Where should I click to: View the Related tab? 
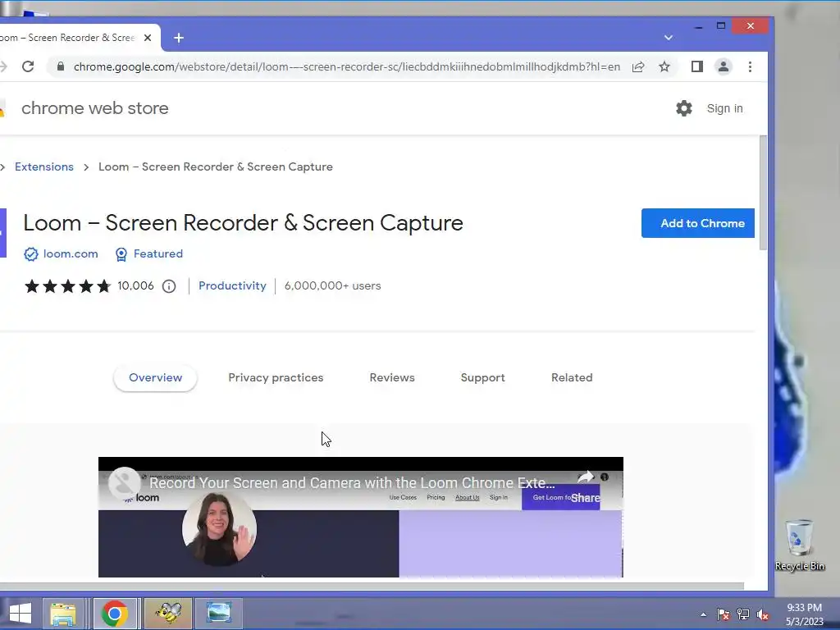[572, 377]
